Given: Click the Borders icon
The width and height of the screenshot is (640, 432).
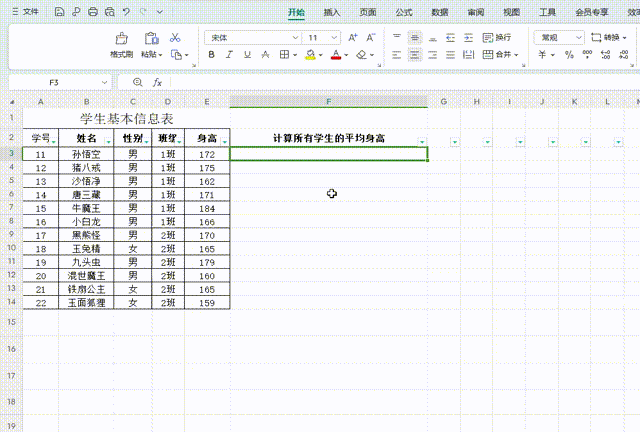Looking at the screenshot, I should pos(284,54).
